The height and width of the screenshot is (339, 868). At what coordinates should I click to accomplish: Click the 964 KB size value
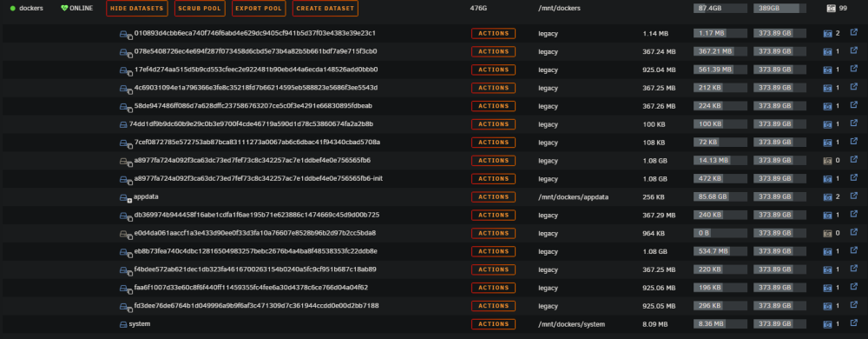[x=654, y=233]
